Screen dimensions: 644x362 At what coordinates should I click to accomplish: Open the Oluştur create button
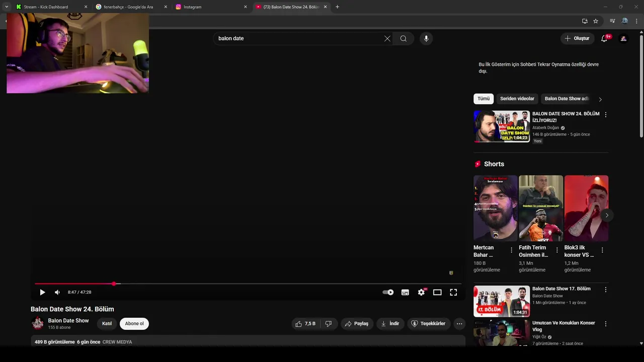[x=577, y=39]
